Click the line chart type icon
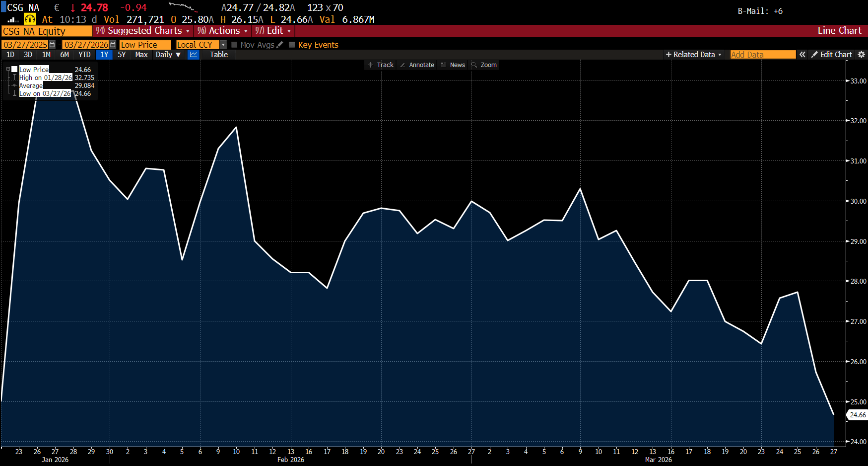Image resolution: width=868 pixels, height=466 pixels. pyautogui.click(x=194, y=55)
